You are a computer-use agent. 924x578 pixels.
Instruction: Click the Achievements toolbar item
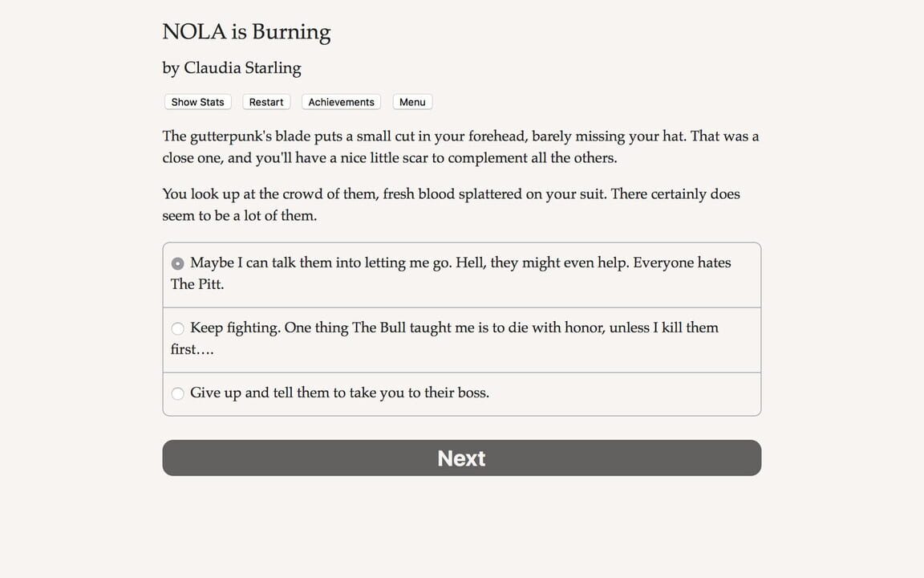click(x=340, y=102)
